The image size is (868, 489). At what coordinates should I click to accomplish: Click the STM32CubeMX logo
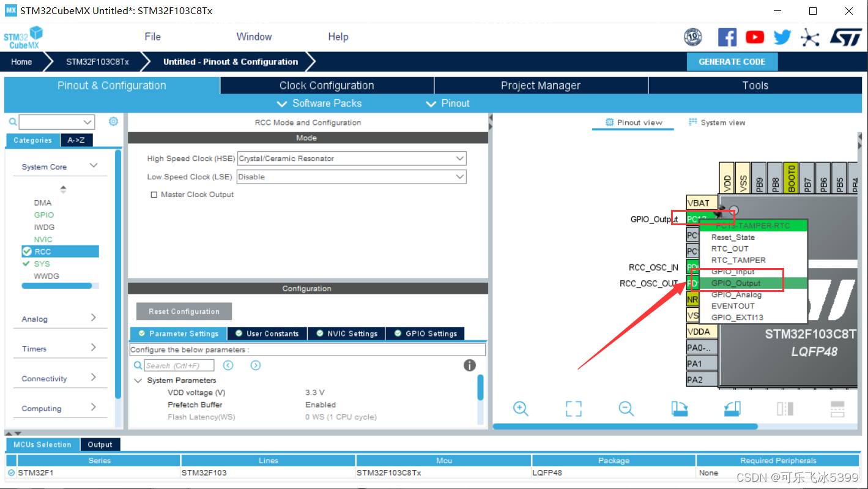(x=24, y=38)
